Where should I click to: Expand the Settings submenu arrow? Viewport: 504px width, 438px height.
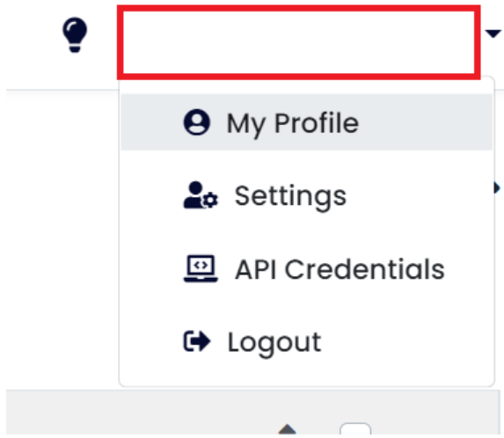pos(497,187)
